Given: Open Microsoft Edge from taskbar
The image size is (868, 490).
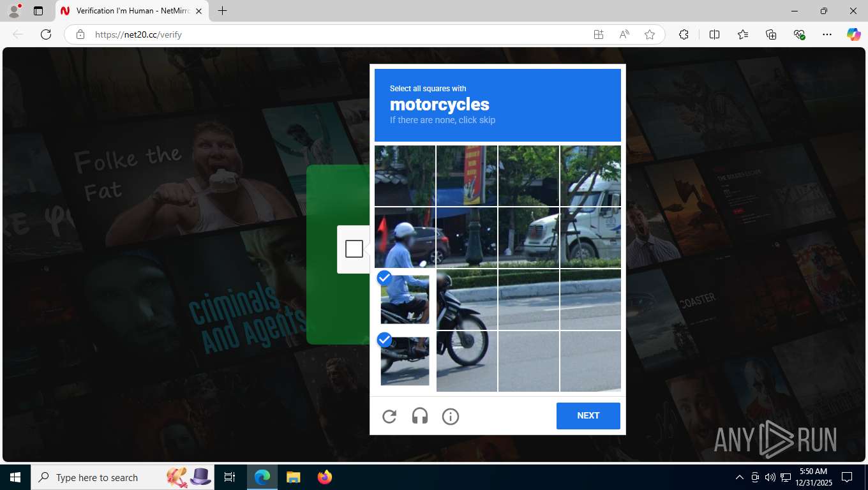Looking at the screenshot, I should click(262, 477).
